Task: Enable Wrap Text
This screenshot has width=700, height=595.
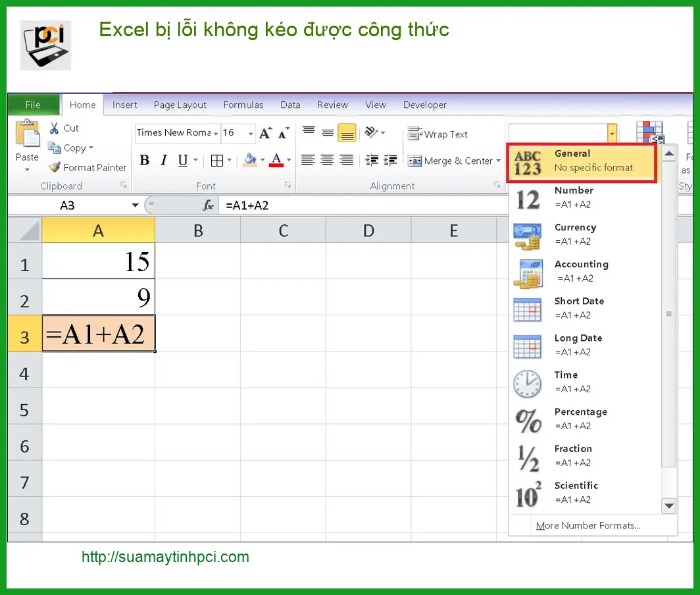Action: coord(438,134)
